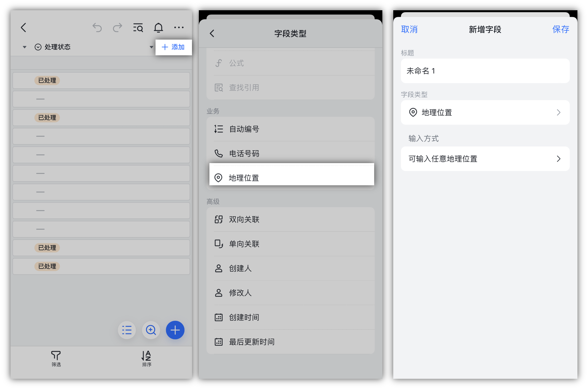Viewport: 588px width, 389px height.
Task: Select 地理位置 in field type list
Action: tap(291, 178)
